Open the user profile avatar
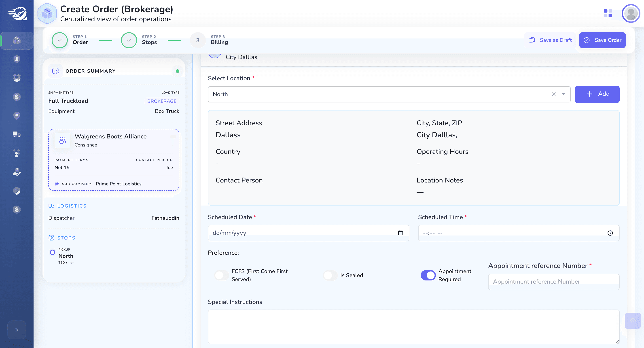The image size is (644, 348). (631, 13)
